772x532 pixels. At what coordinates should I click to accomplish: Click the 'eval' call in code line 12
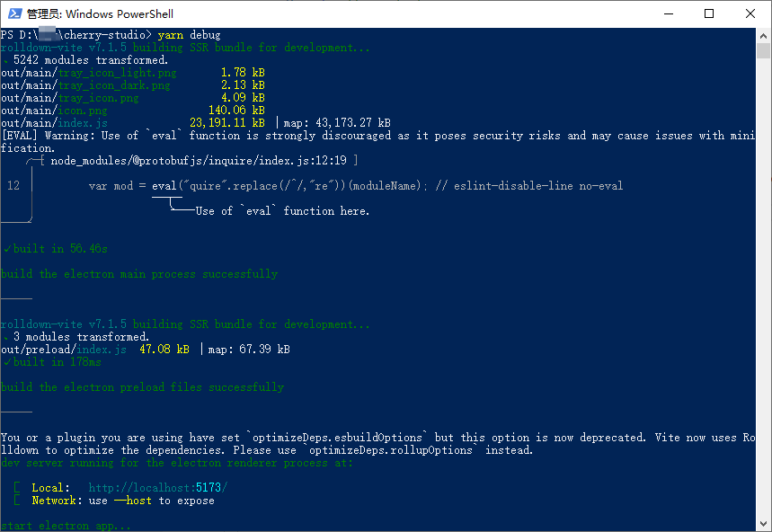pyautogui.click(x=164, y=186)
